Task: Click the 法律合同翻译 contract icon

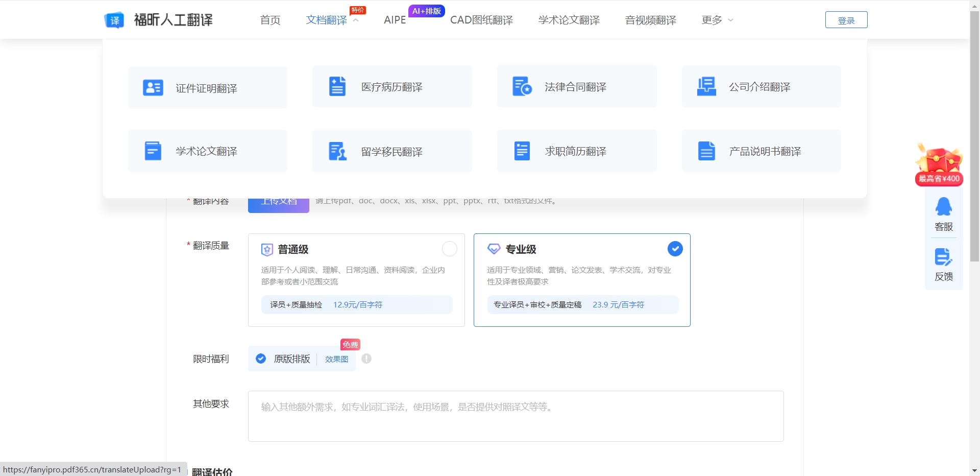Action: click(522, 86)
